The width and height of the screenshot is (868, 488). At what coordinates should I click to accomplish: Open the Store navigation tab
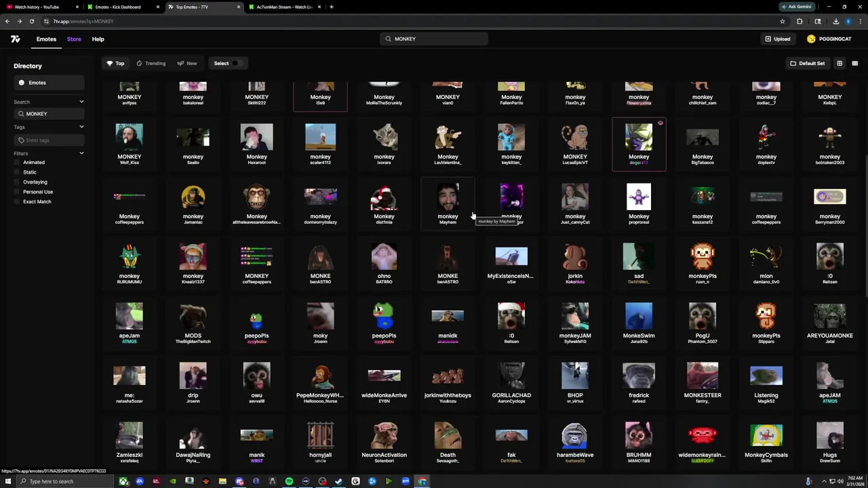pyautogui.click(x=74, y=39)
